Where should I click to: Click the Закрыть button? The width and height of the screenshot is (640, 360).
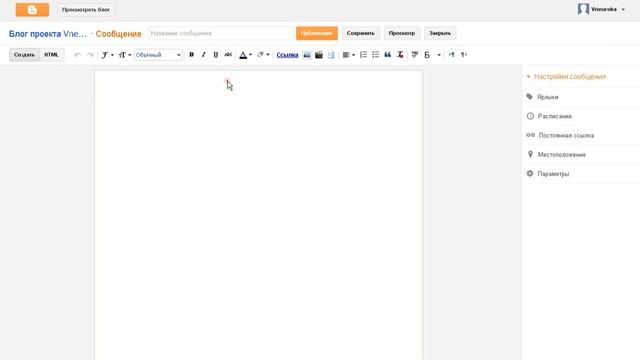click(440, 33)
